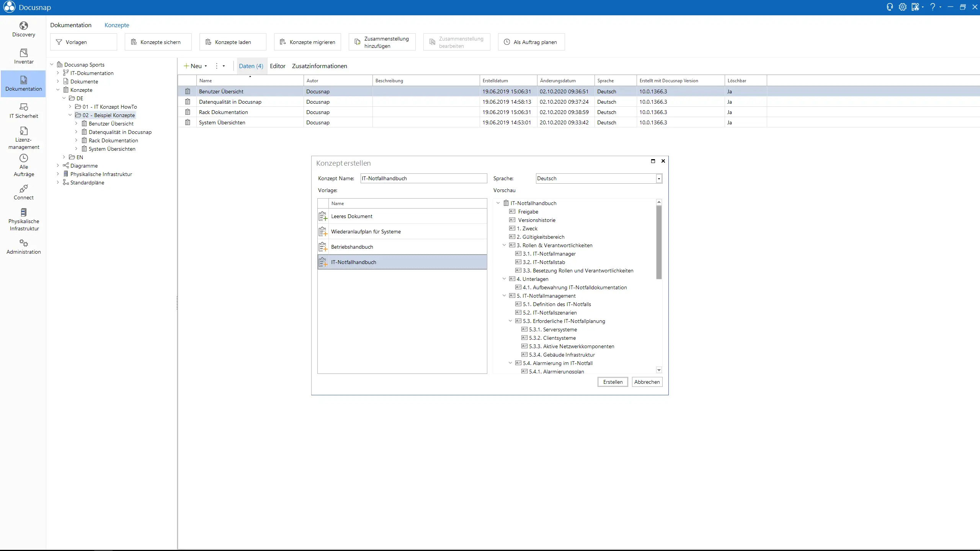Click the headset support icon in title bar
The height and width of the screenshot is (551, 980).
point(890,7)
